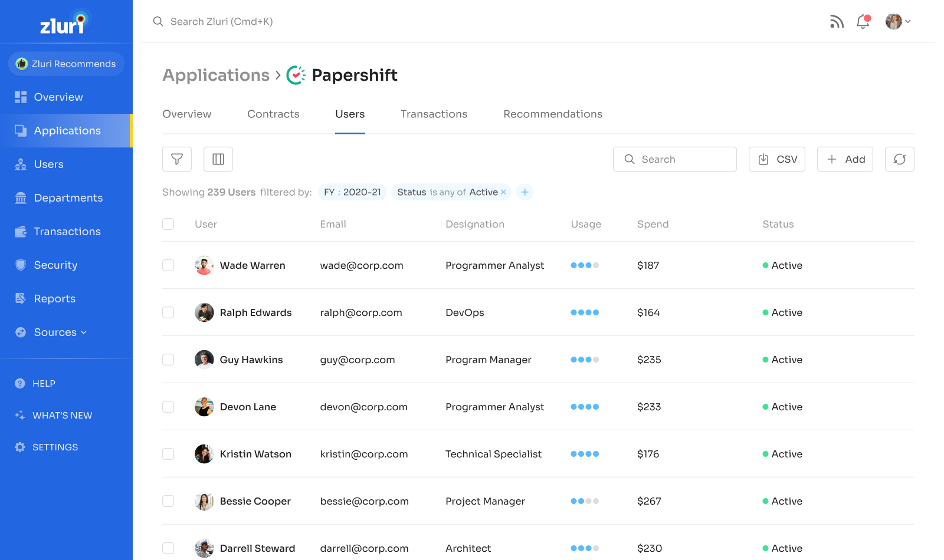The image size is (944, 560).
Task: Click the $233 spend value
Action: point(649,407)
